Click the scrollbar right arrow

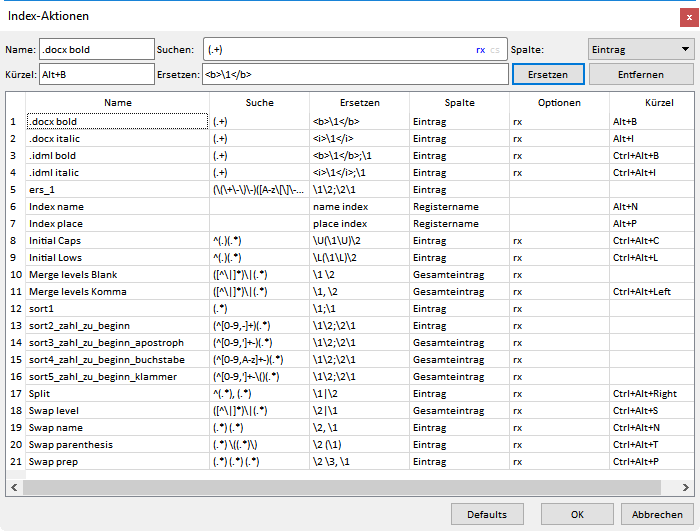pyautogui.click(x=683, y=487)
